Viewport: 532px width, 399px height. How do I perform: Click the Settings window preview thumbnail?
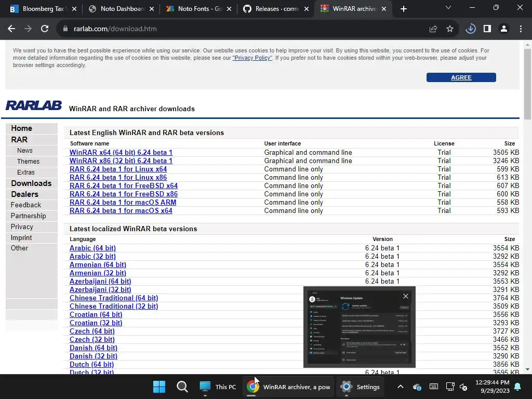360,327
